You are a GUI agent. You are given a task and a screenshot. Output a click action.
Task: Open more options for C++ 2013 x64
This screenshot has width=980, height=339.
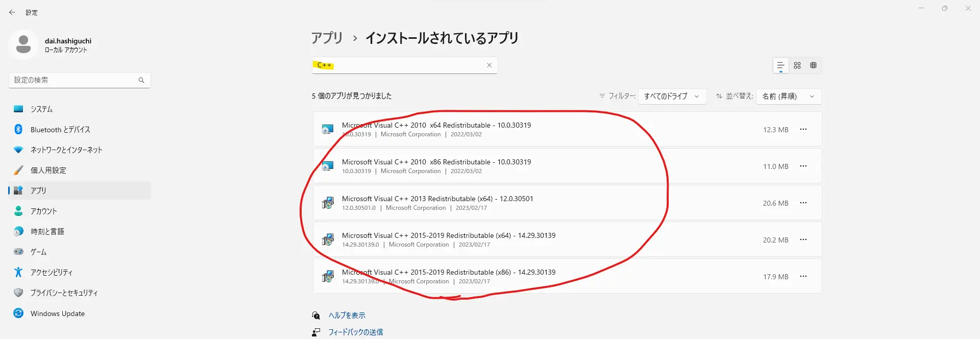click(x=803, y=203)
